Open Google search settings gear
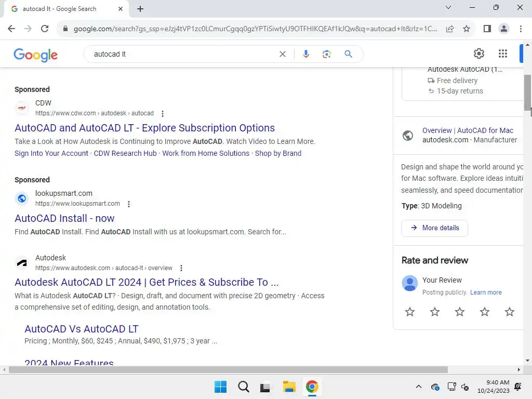This screenshot has height=399, width=532. pyautogui.click(x=478, y=54)
